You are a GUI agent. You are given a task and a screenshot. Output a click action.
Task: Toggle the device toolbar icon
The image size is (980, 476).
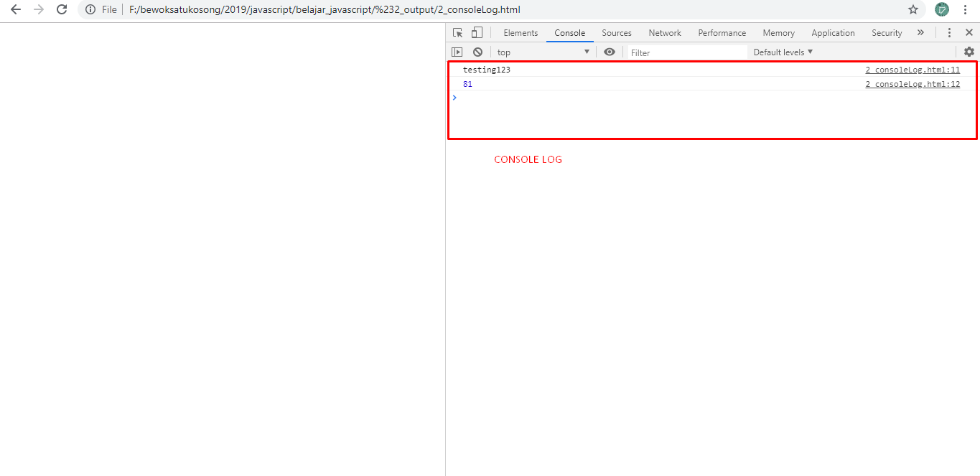(476, 32)
